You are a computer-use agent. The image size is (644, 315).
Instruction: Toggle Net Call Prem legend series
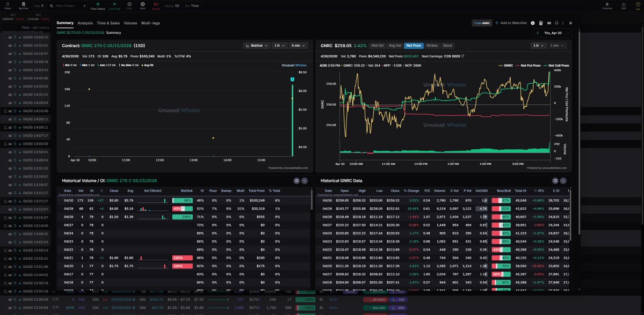(556, 65)
